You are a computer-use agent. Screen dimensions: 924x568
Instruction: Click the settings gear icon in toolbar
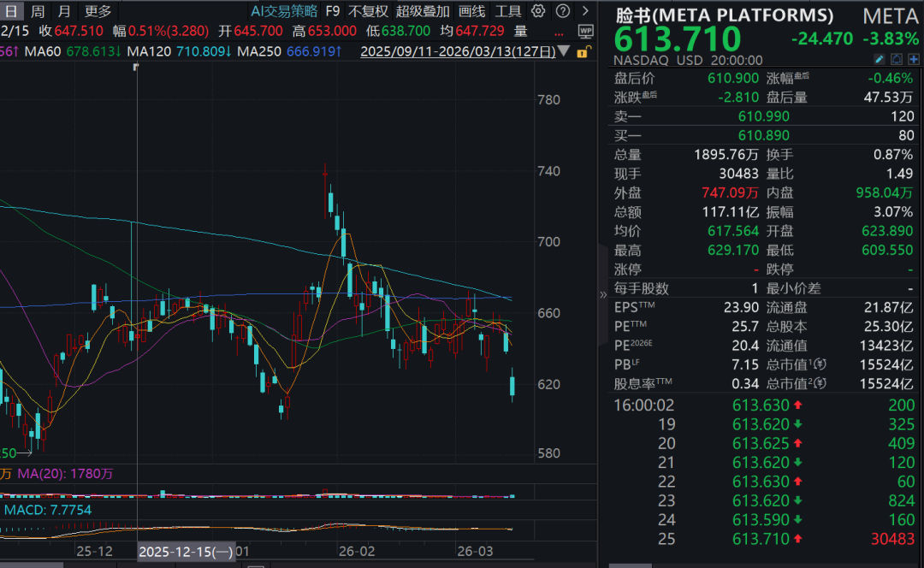pyautogui.click(x=537, y=11)
